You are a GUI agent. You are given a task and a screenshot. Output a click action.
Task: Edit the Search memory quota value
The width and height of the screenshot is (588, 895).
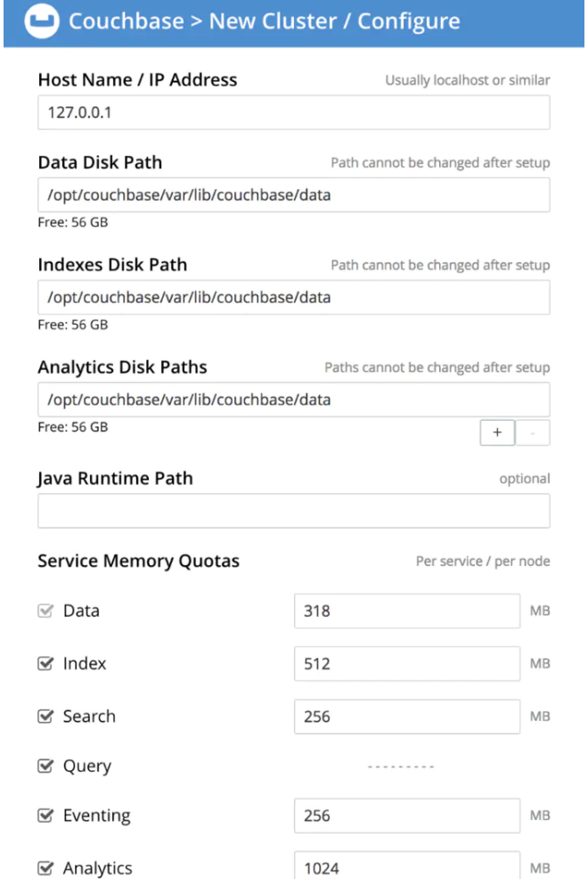406,716
